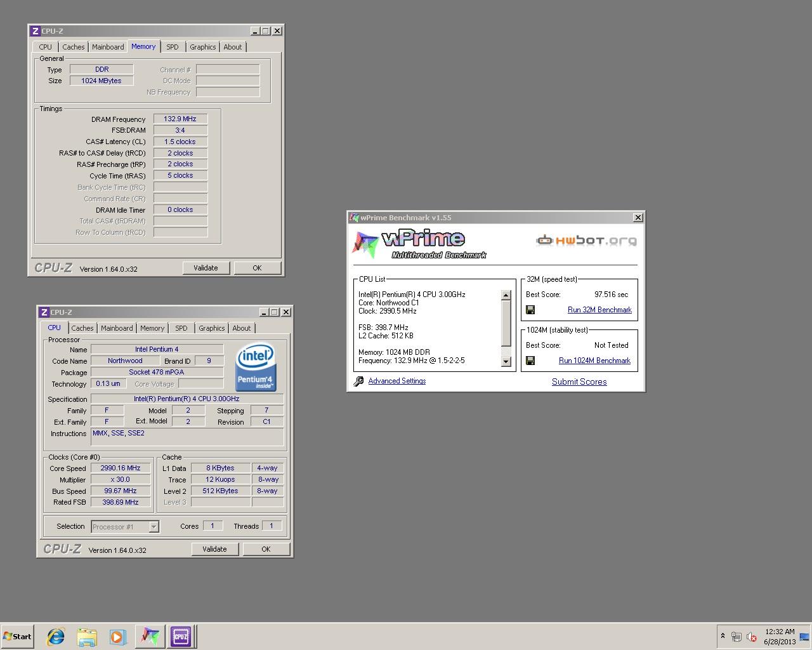Click the 97.516 sec best score
This screenshot has height=650, width=812.
click(x=611, y=295)
